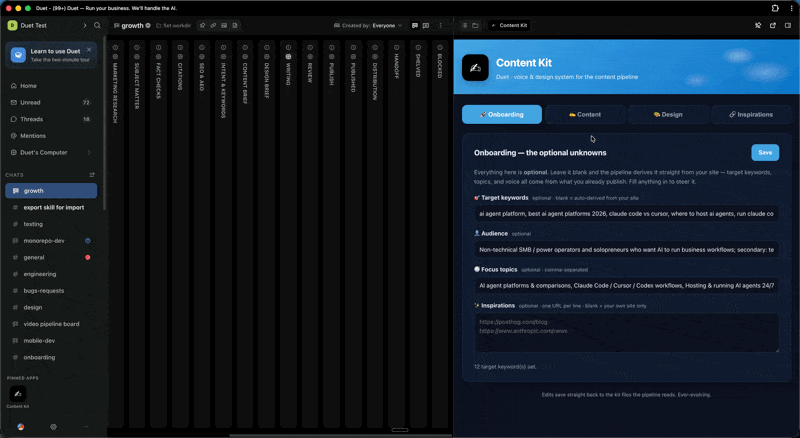Switch to the Onboarding tab

tap(502, 114)
